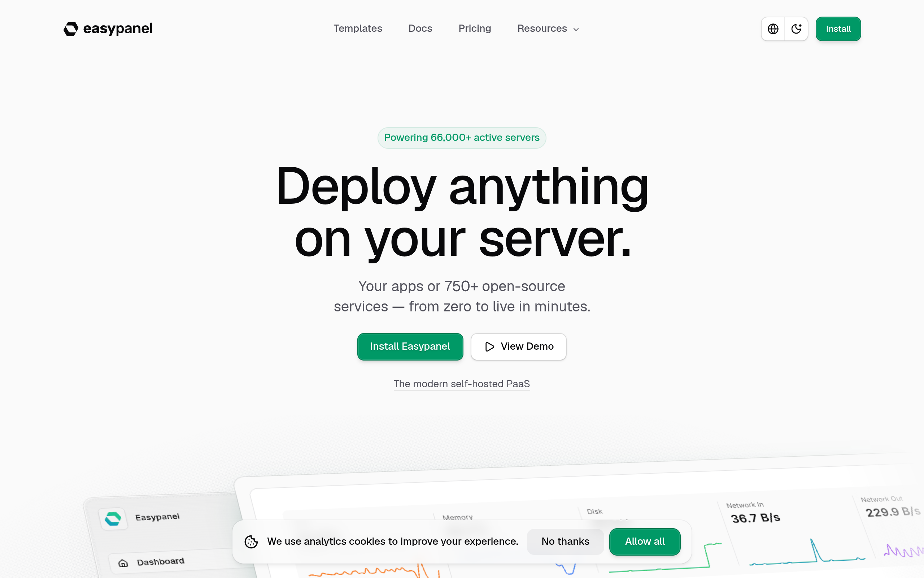Click the Network In 36.7 B/s value

pyautogui.click(x=755, y=518)
